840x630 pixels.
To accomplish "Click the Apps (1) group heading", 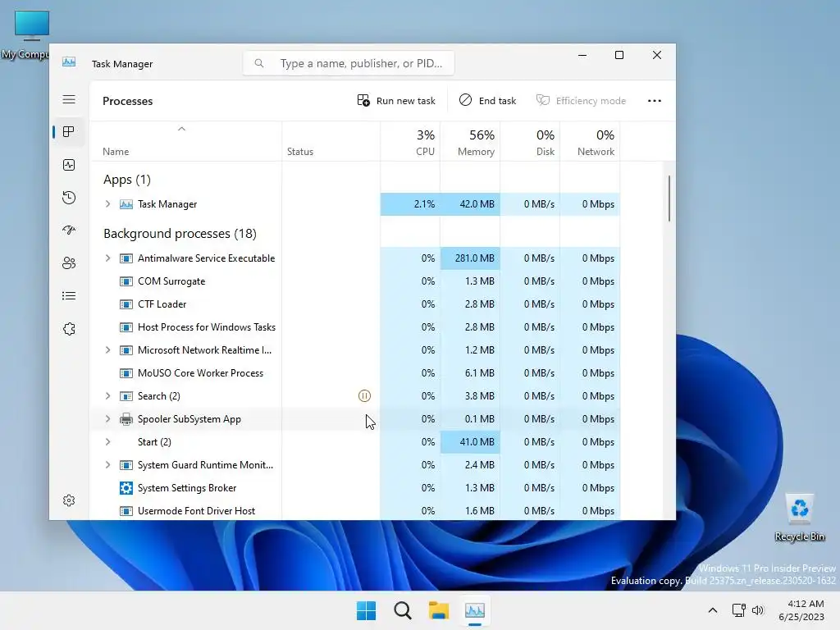I will (x=127, y=180).
